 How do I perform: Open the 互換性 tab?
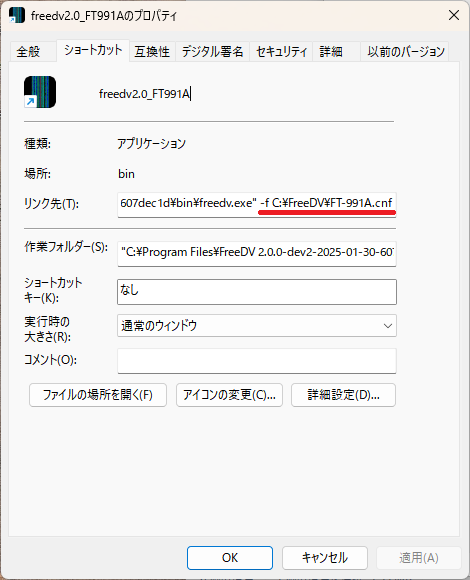click(152, 51)
